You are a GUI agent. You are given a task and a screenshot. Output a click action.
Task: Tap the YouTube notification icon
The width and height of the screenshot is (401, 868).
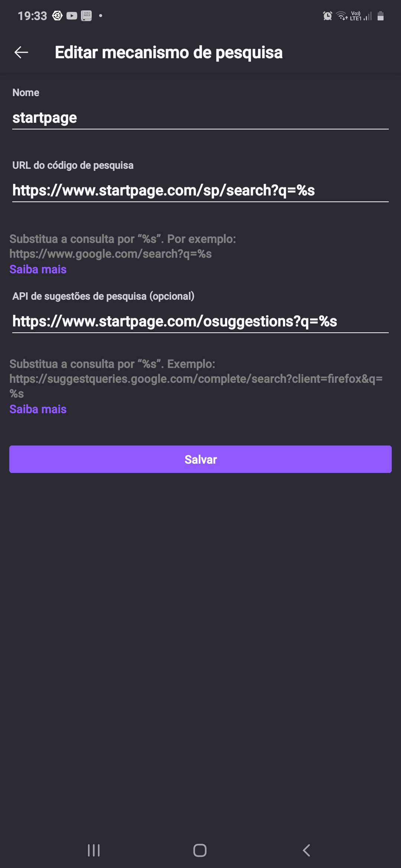click(72, 16)
